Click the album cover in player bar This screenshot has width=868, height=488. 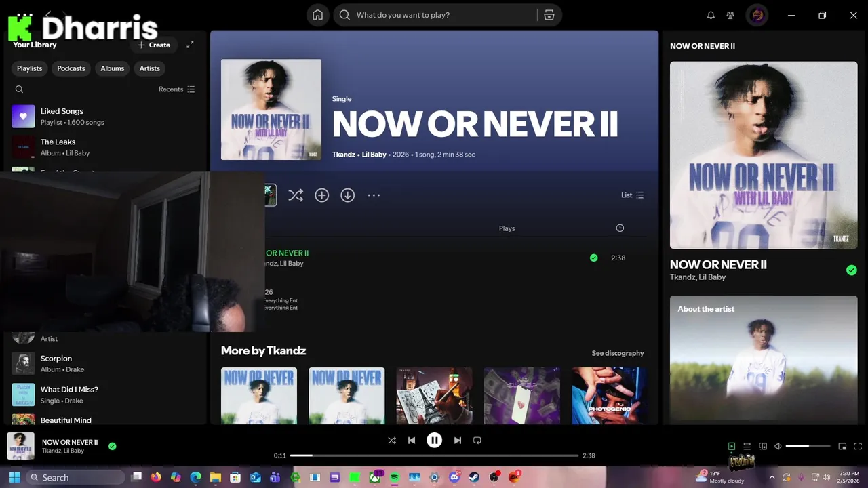[x=21, y=446]
